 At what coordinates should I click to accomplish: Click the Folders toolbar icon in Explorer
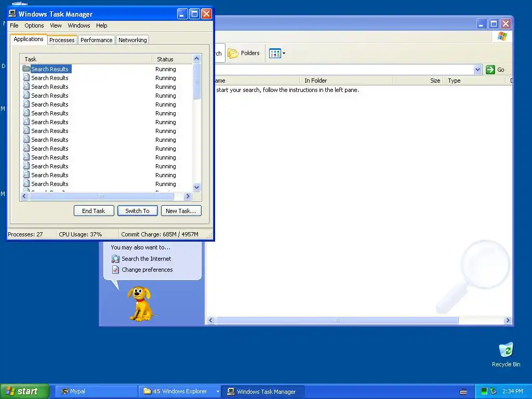click(233, 54)
